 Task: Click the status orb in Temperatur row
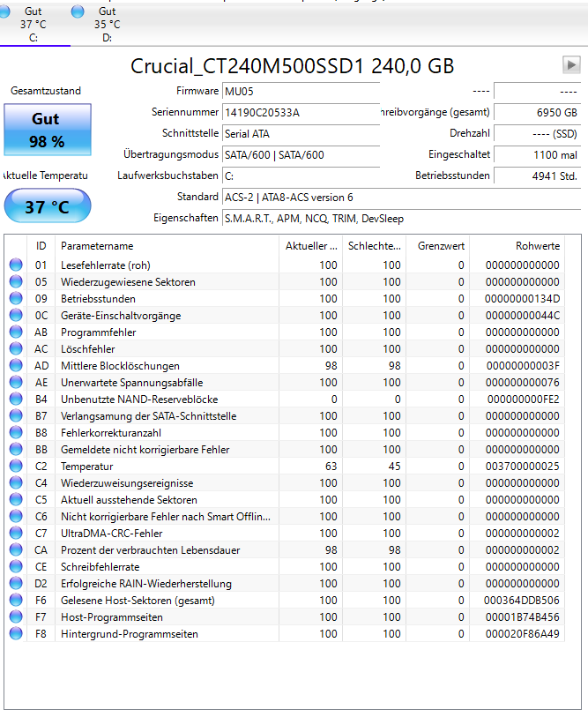coord(16,466)
